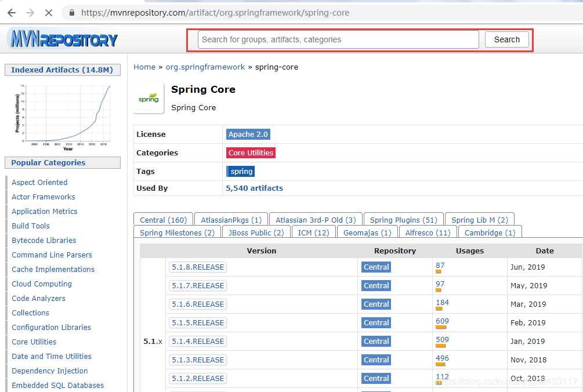Open version 5.1.5.RELEASE
Viewport: 583px width, 392px height.
pos(198,323)
